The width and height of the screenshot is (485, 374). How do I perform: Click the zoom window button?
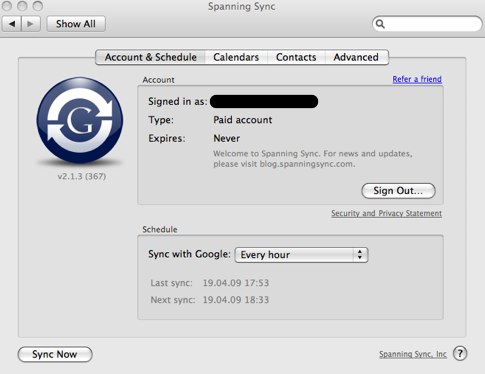click(x=38, y=6)
